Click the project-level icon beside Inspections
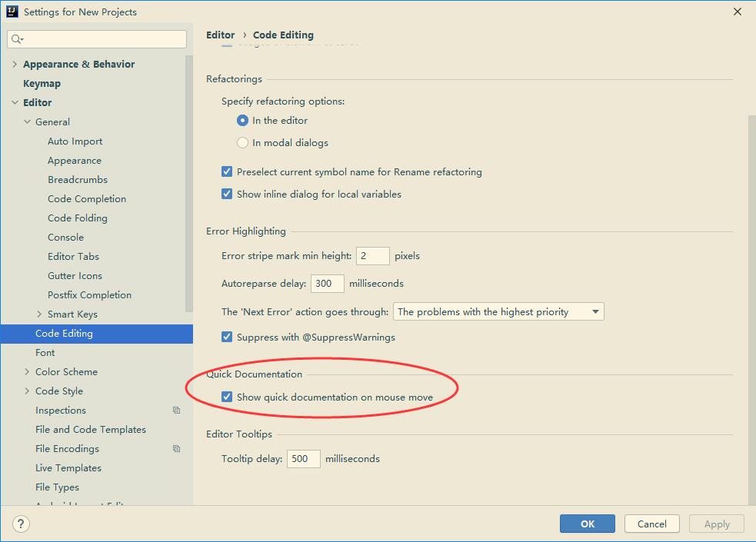This screenshot has width=756, height=542. pos(176,410)
